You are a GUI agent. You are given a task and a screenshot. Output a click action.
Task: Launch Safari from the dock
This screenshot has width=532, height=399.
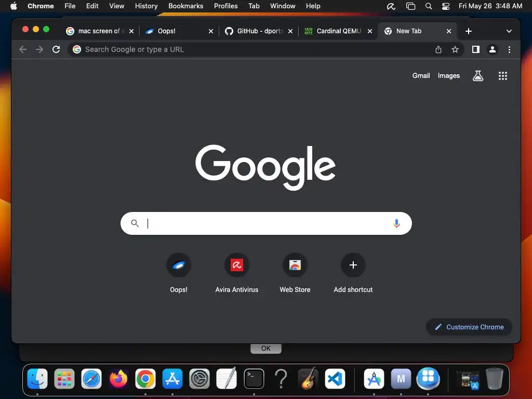click(x=91, y=379)
